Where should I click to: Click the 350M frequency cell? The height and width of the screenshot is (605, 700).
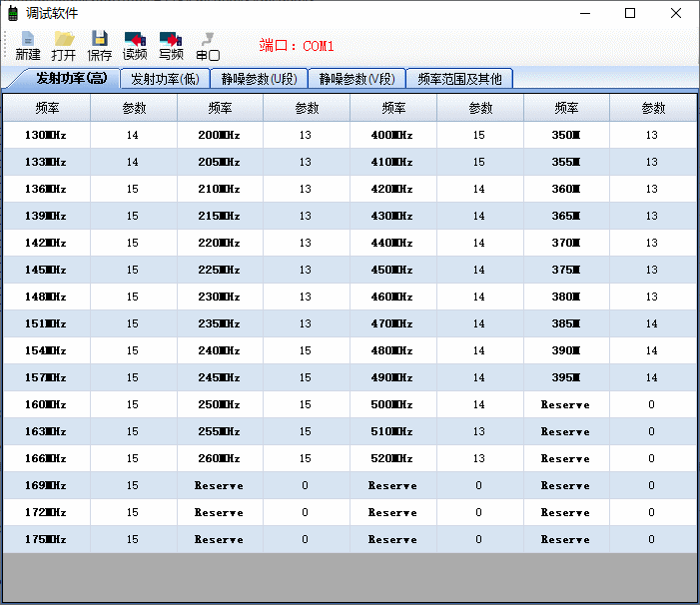pos(566,135)
